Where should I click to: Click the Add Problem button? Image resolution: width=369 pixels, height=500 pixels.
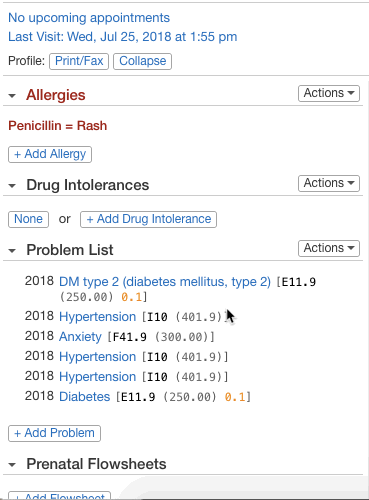point(54,433)
